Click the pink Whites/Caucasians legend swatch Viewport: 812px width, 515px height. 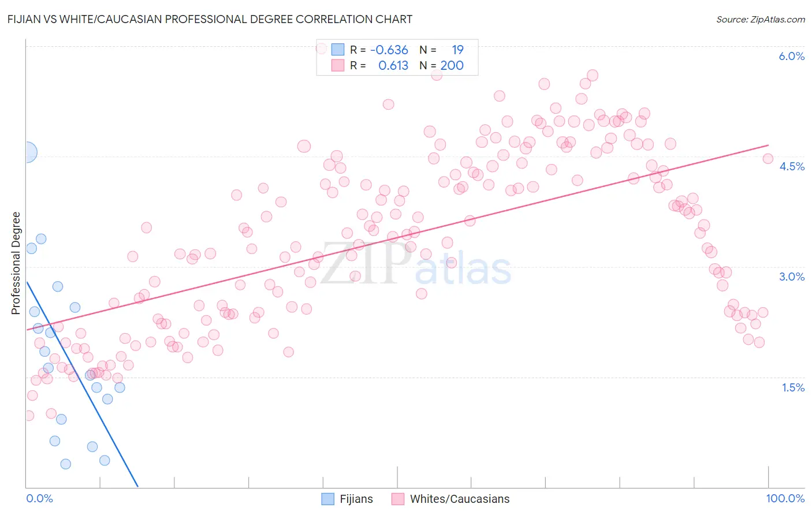coord(398,499)
